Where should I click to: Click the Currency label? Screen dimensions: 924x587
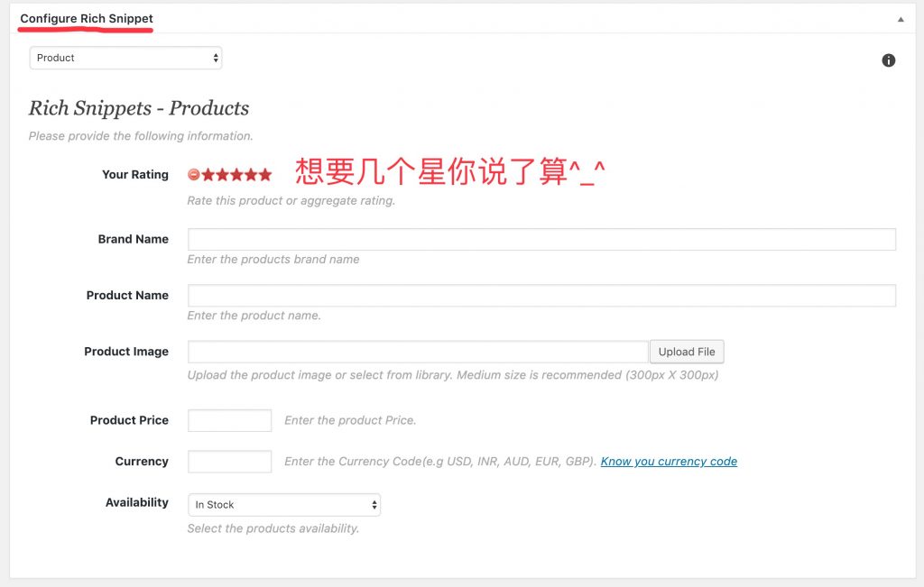click(x=142, y=462)
